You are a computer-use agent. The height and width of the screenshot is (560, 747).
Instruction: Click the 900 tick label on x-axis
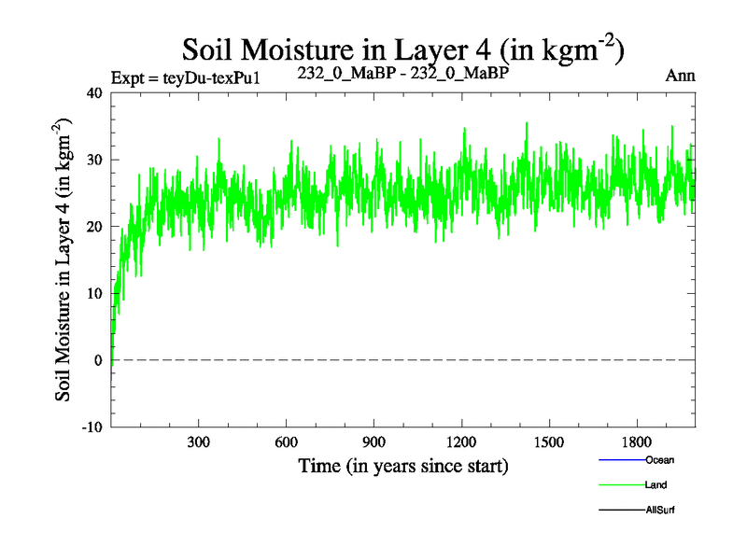373,441
